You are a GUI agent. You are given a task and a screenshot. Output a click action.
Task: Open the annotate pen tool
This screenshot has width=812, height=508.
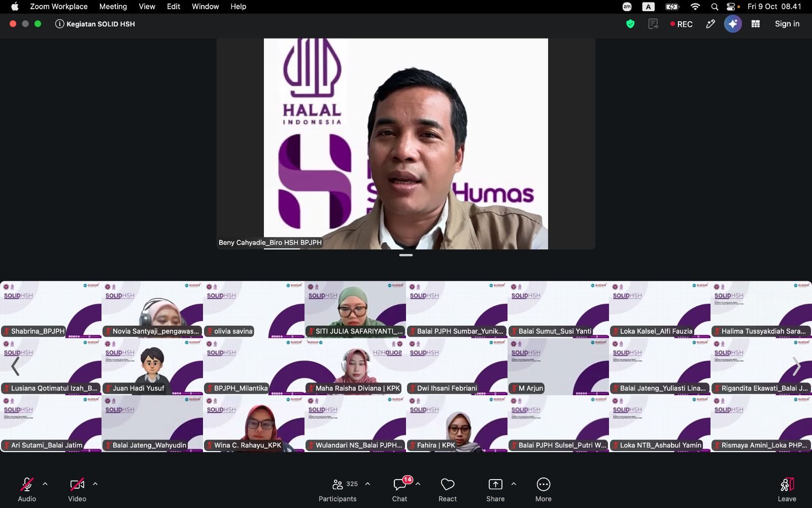[710, 24]
